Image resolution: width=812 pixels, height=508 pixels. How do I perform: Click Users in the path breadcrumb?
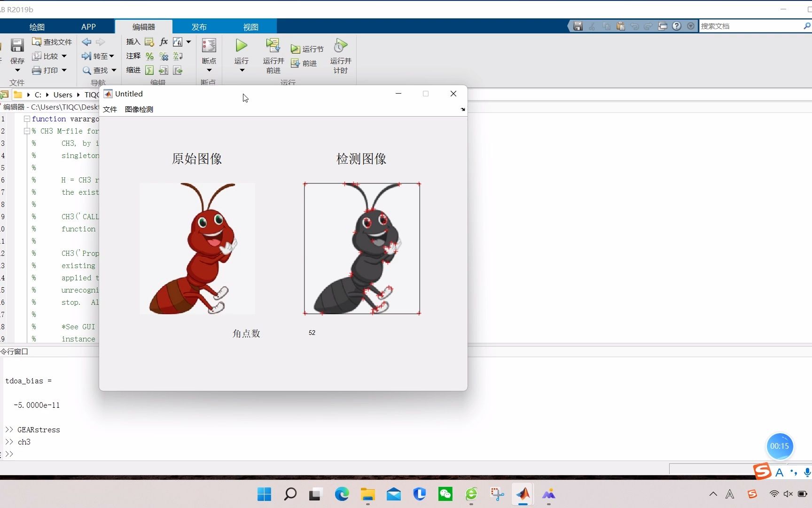click(62, 95)
